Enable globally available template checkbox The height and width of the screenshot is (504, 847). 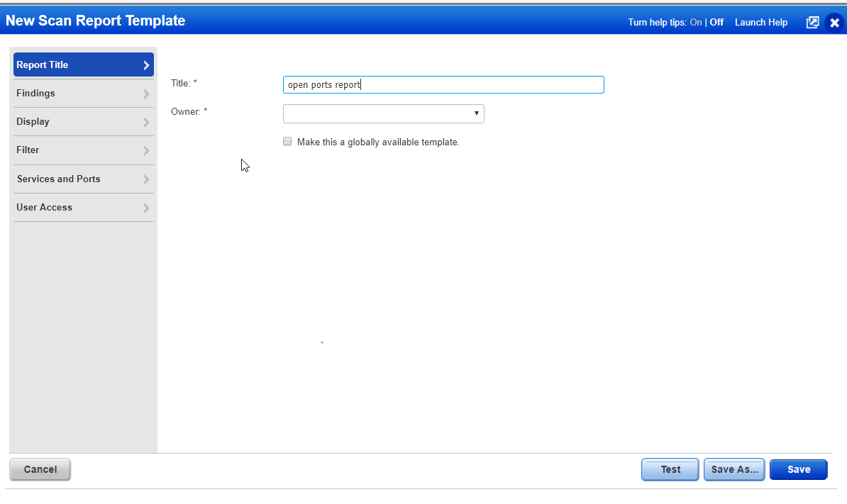[x=287, y=141]
